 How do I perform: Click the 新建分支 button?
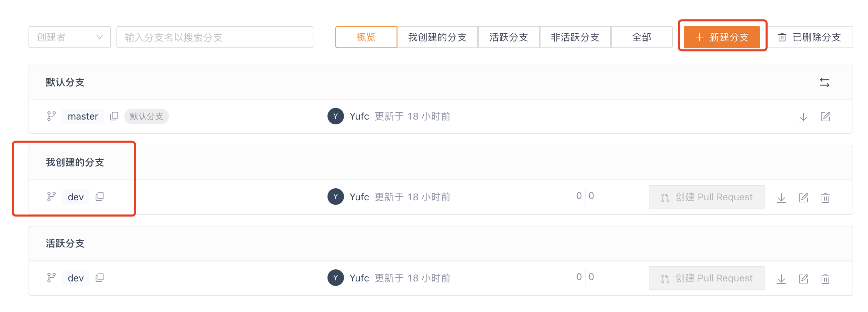722,37
